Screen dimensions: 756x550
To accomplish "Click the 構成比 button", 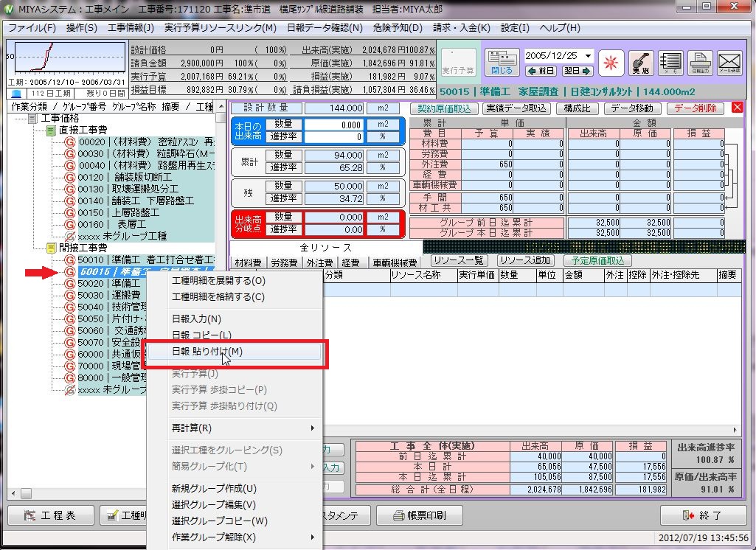I will [577, 108].
